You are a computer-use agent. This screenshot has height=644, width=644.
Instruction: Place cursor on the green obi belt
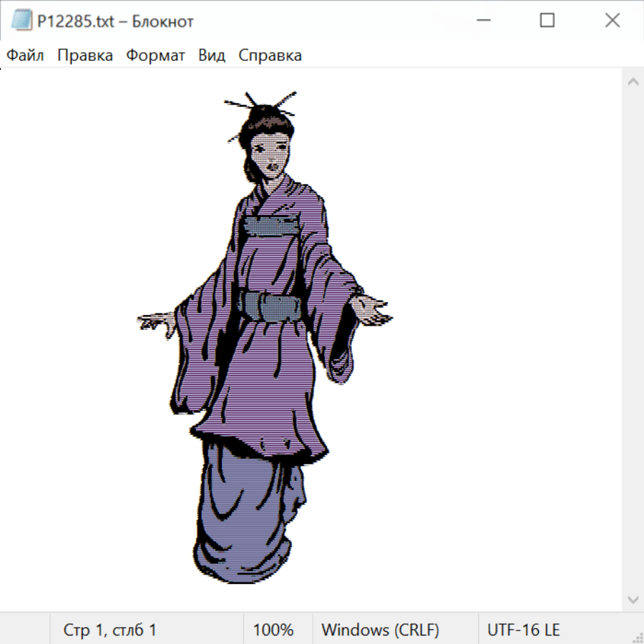[270, 306]
